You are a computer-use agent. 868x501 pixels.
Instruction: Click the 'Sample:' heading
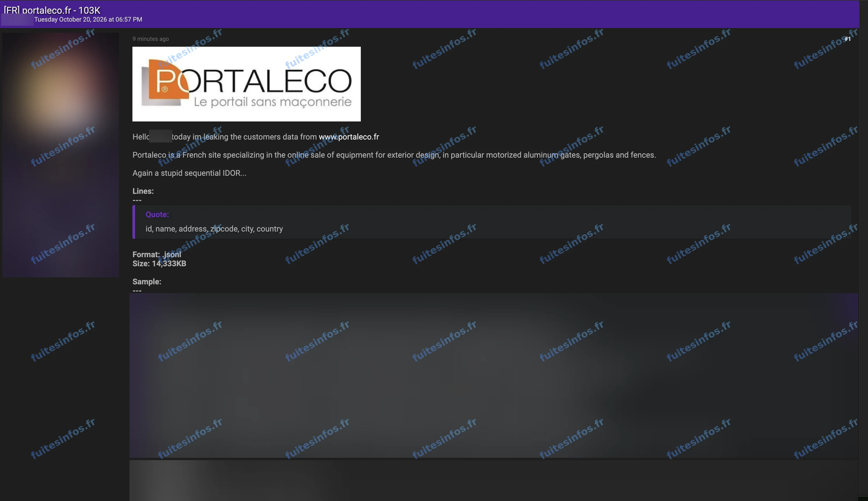147,281
